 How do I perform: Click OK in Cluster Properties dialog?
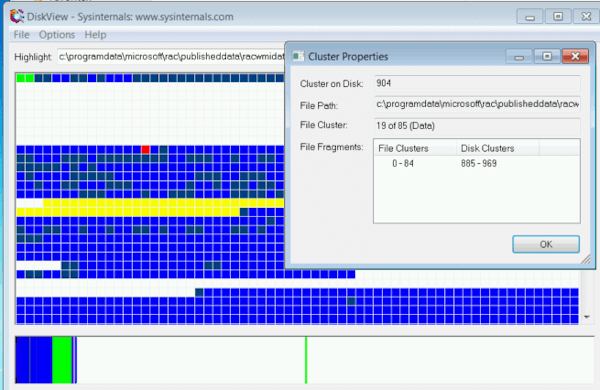pos(546,244)
